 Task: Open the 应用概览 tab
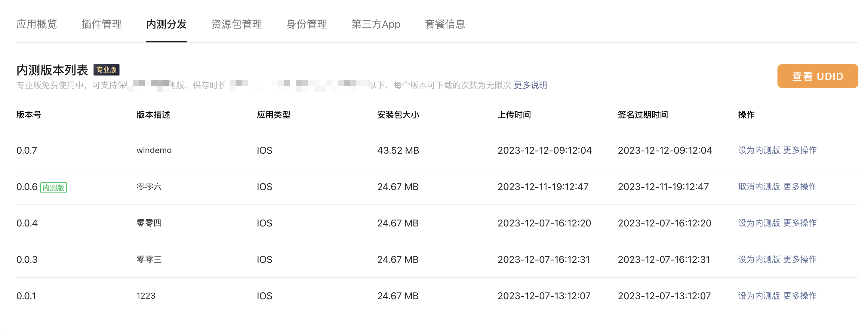tap(36, 24)
